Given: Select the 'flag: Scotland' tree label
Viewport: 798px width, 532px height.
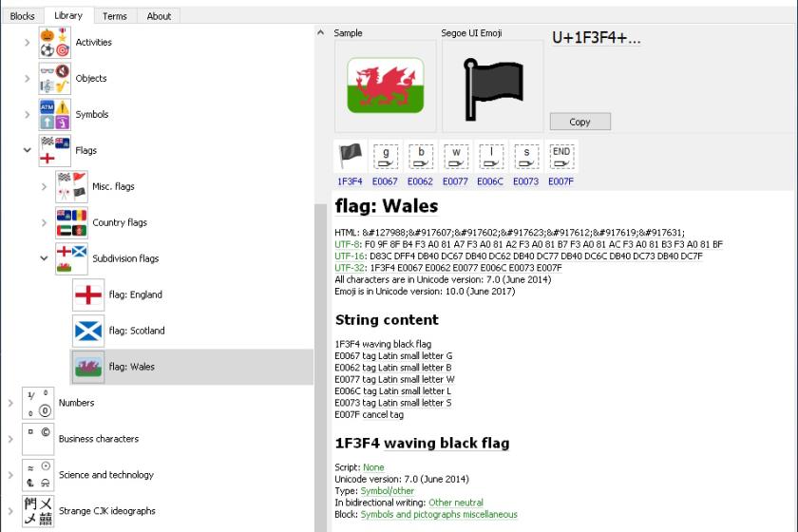Looking at the screenshot, I should 137,331.
